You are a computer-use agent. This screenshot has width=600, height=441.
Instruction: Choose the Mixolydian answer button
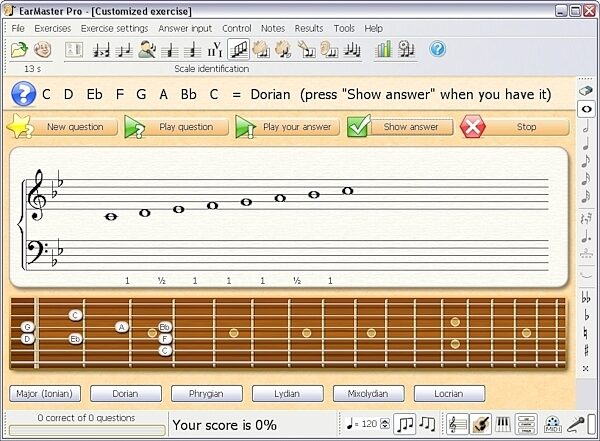(368, 394)
